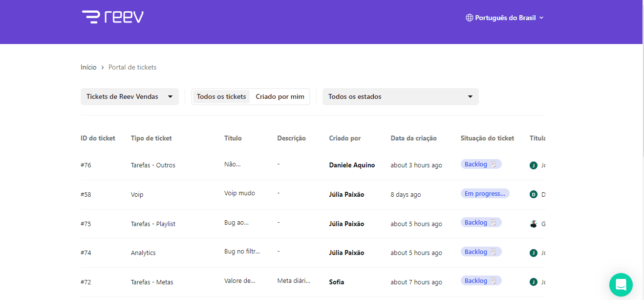Viewport: 644px width, 300px height.
Task: Click the assignee avatar in ticket #76 row
Action: coord(534,165)
